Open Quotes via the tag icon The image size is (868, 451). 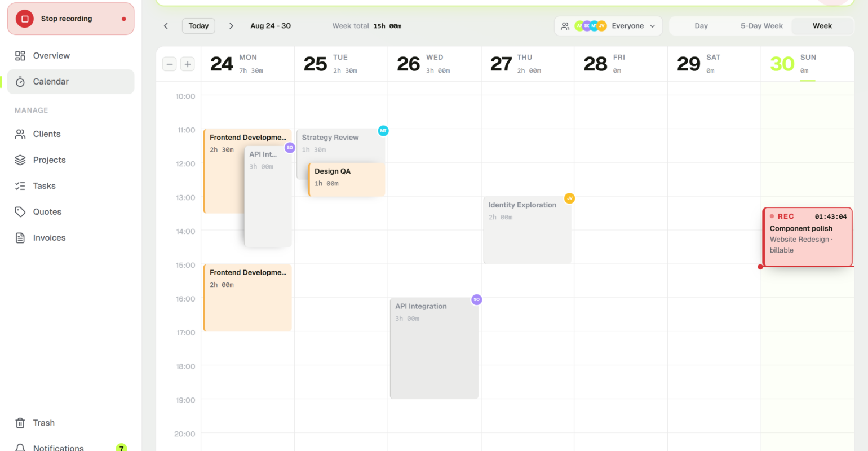[20, 212]
